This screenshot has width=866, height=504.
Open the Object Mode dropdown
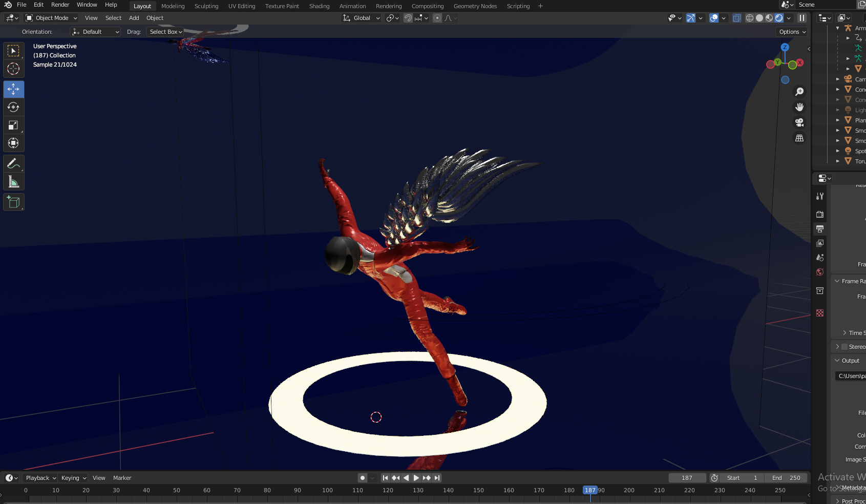51,18
